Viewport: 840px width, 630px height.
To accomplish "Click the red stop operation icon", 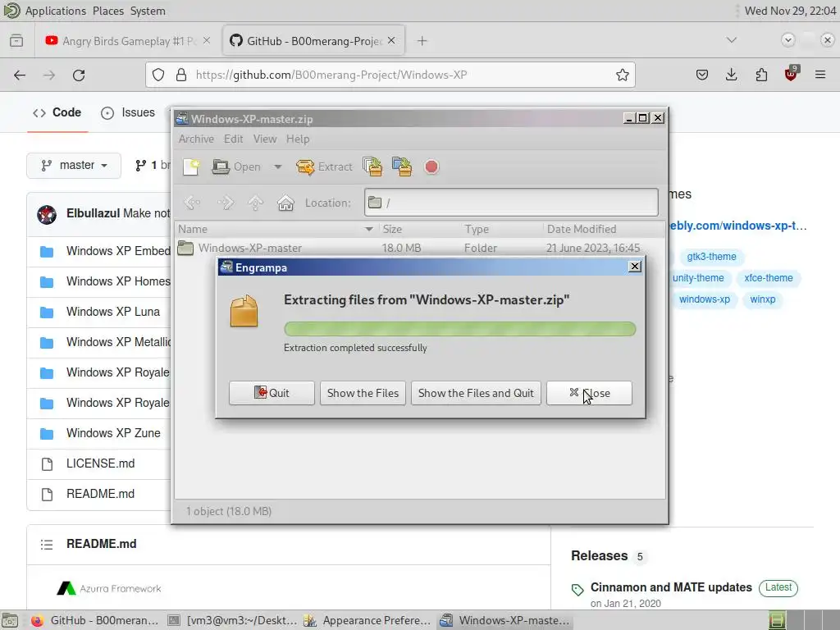I will click(431, 167).
